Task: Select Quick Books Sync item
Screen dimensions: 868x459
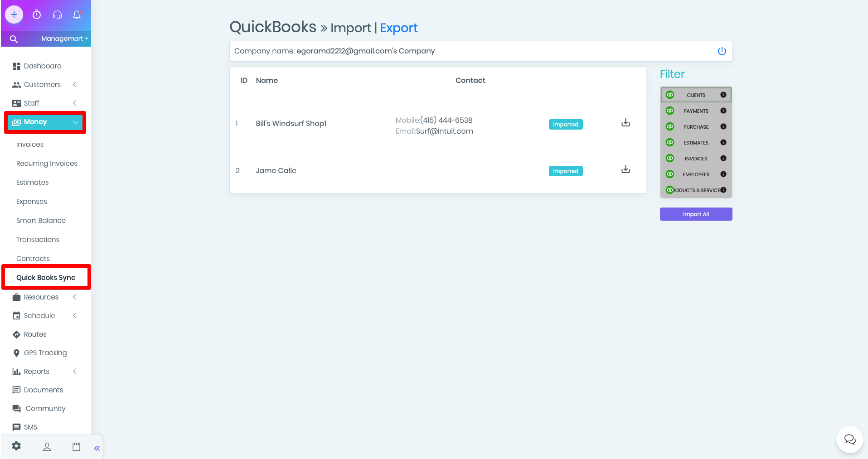Action: tap(46, 278)
